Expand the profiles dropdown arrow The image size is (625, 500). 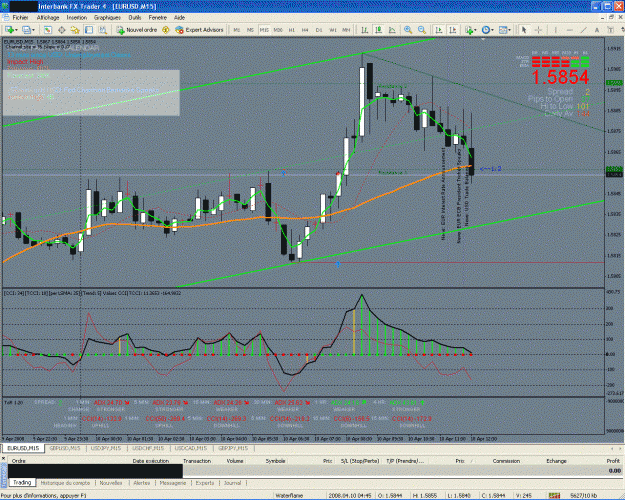33,30
